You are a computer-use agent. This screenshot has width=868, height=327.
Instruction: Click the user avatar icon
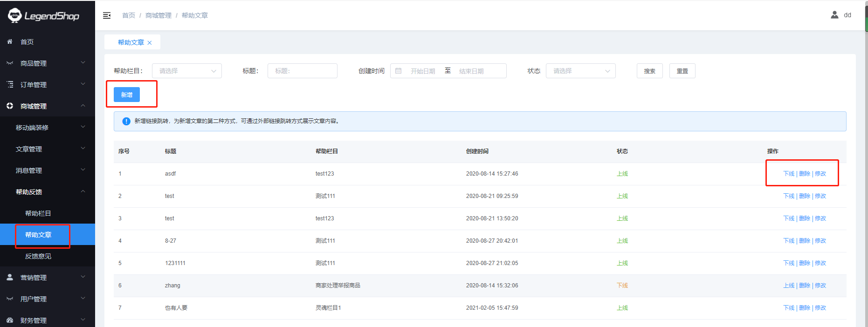[834, 15]
